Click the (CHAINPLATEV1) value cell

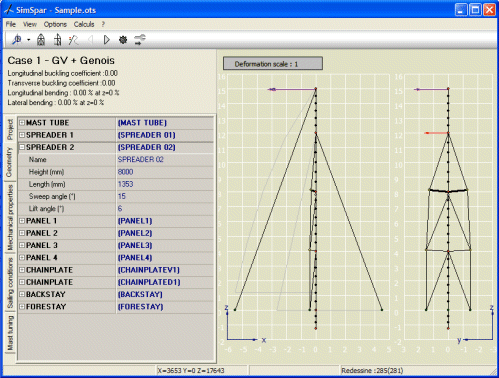click(x=165, y=270)
